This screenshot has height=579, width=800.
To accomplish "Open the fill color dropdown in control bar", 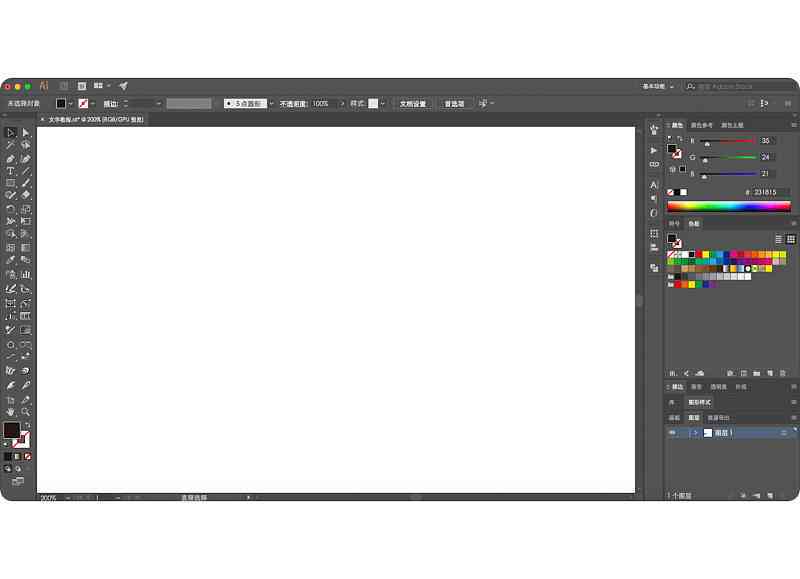I will coord(70,104).
